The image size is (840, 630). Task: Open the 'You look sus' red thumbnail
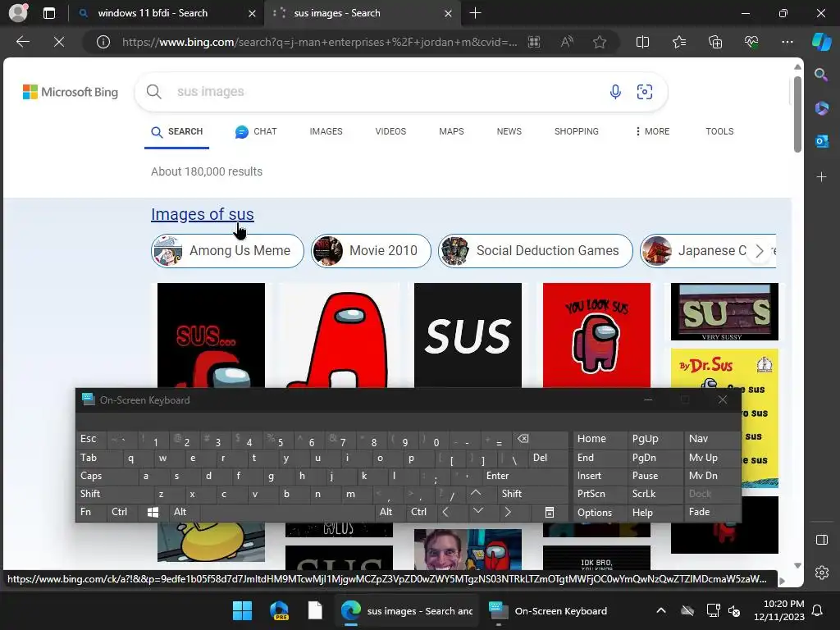596,335
